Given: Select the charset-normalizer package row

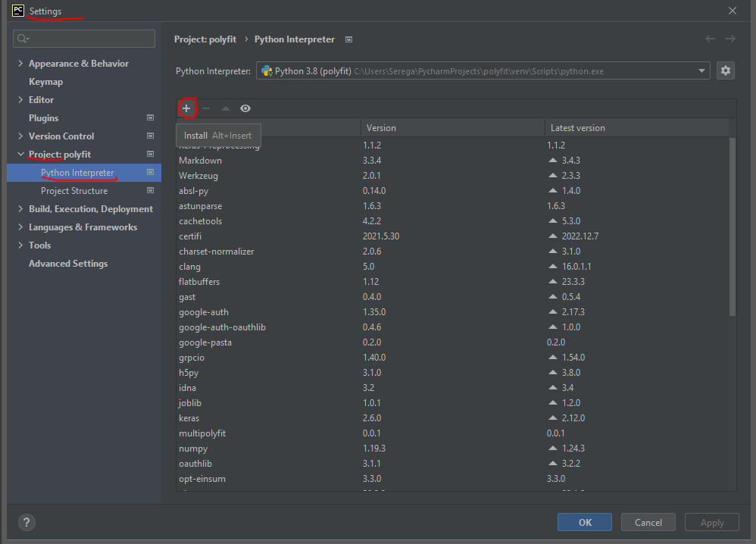Looking at the screenshot, I should pyautogui.click(x=453, y=252).
